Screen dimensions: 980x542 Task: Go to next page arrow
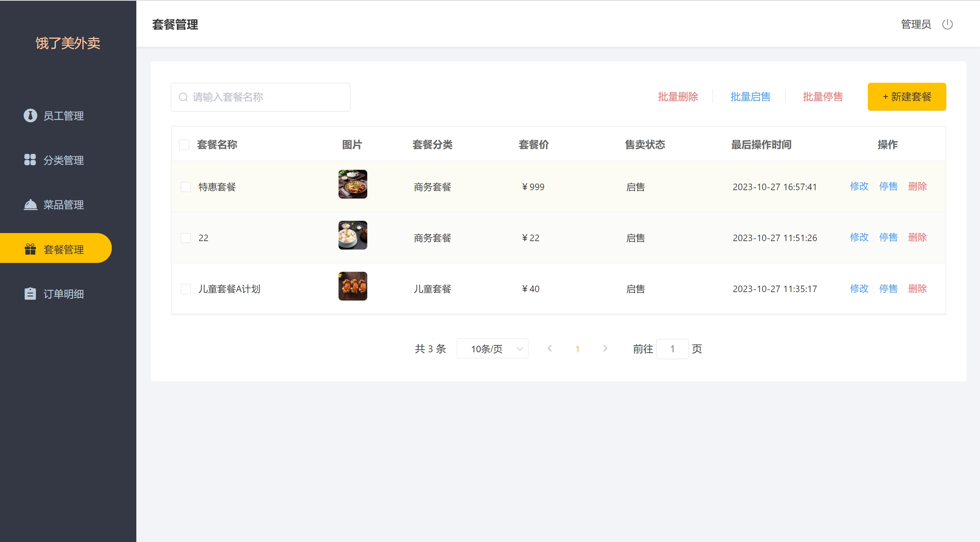[x=605, y=348]
